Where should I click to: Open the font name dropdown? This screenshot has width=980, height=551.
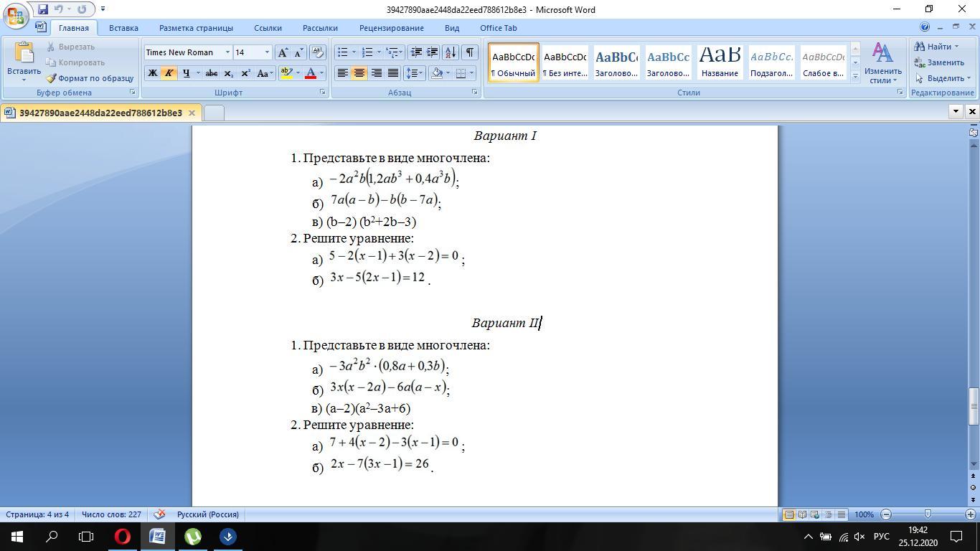tap(227, 52)
